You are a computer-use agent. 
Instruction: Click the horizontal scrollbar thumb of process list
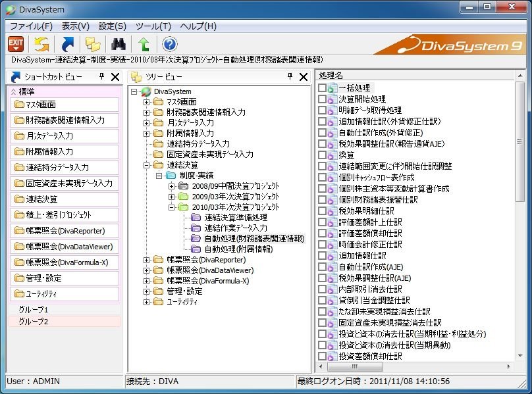[355, 366]
